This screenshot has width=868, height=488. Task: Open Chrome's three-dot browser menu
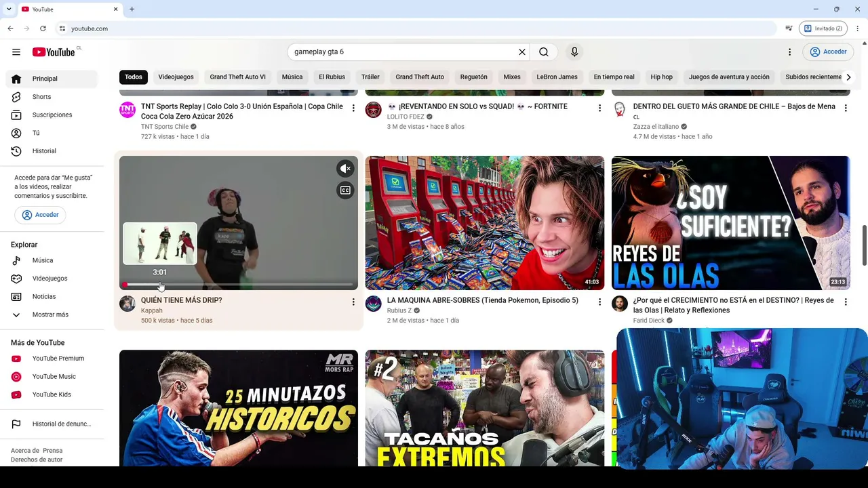click(x=858, y=28)
